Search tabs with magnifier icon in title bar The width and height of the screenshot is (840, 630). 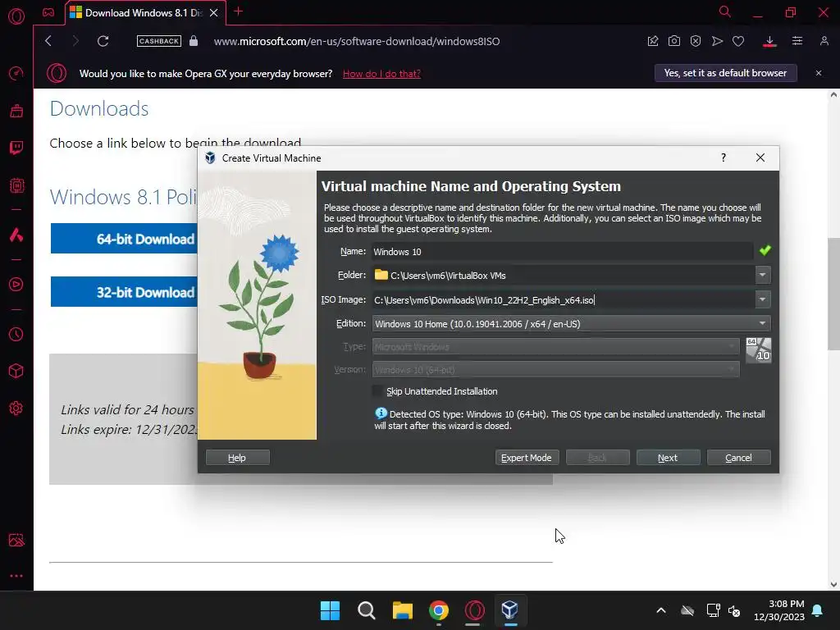(725, 11)
